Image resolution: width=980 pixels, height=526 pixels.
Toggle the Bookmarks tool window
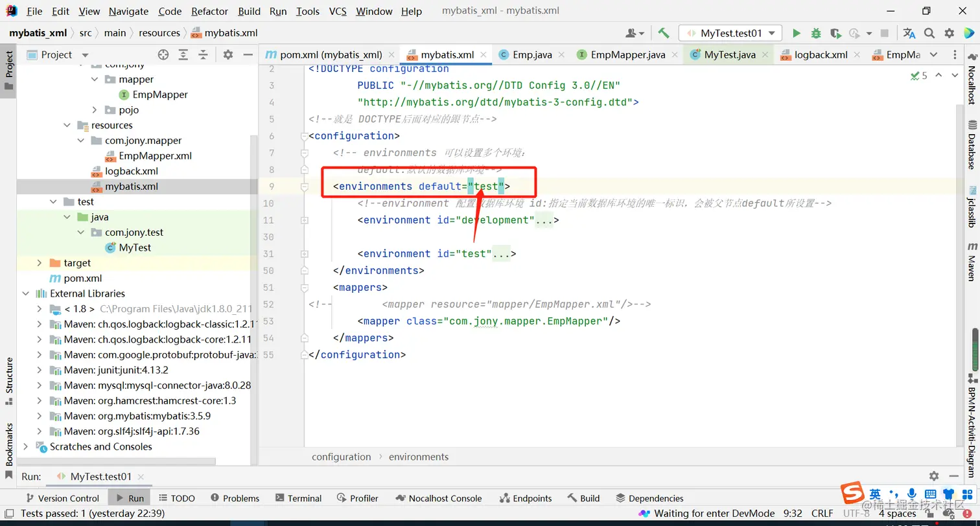click(x=8, y=450)
